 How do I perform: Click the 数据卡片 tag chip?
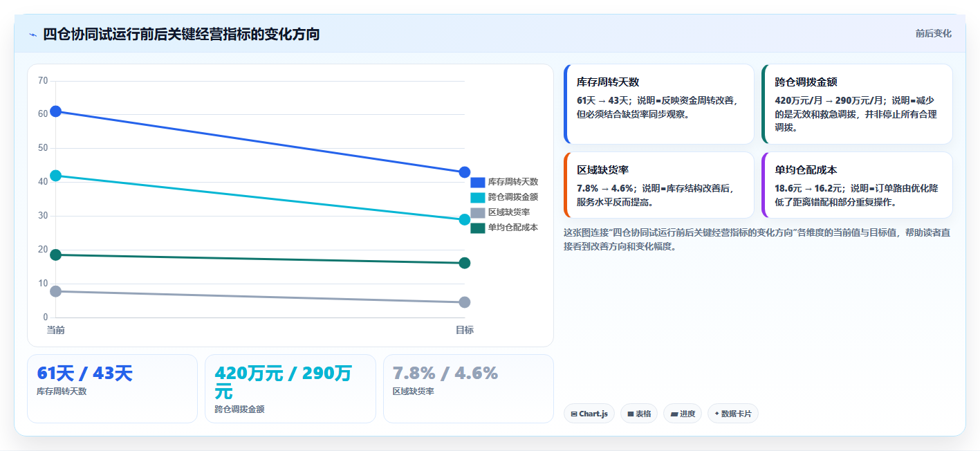pyautogui.click(x=733, y=414)
